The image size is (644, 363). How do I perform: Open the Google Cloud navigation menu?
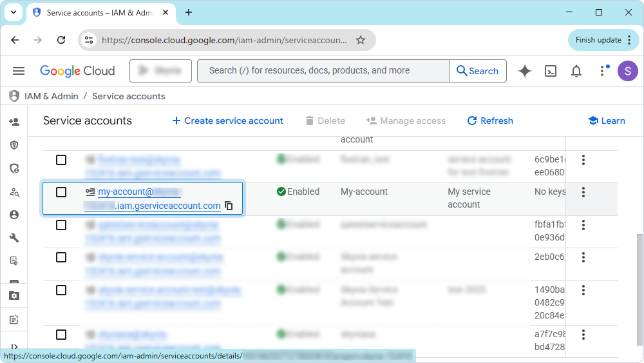tap(19, 71)
